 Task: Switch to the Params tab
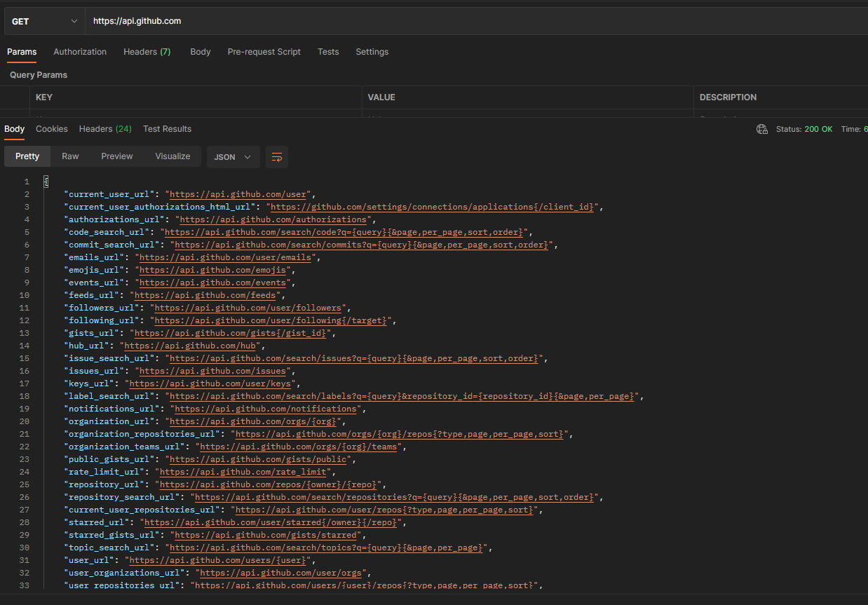click(x=22, y=52)
